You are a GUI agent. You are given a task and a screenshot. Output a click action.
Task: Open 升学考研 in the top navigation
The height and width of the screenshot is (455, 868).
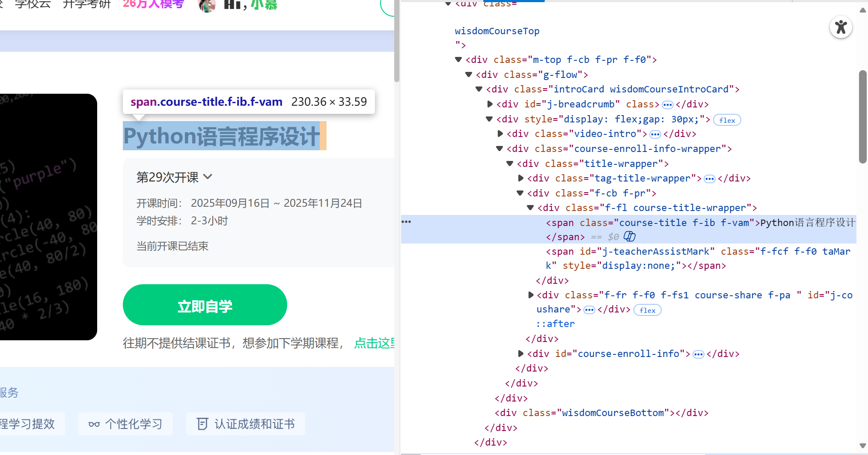(87, 4)
